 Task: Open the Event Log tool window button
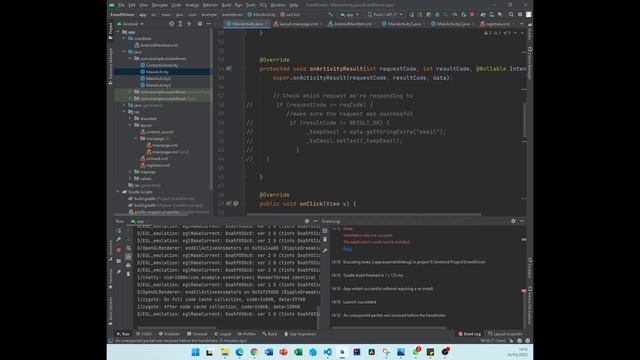[469, 334]
